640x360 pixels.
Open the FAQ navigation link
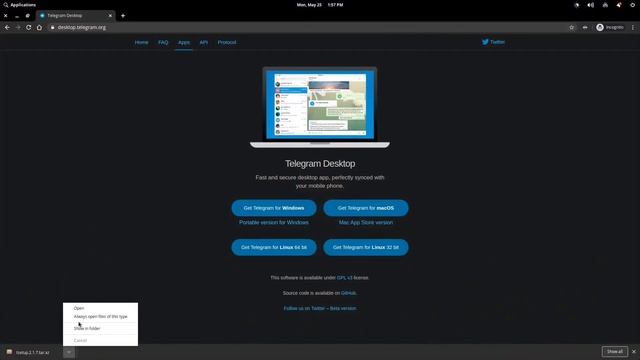coord(163,42)
